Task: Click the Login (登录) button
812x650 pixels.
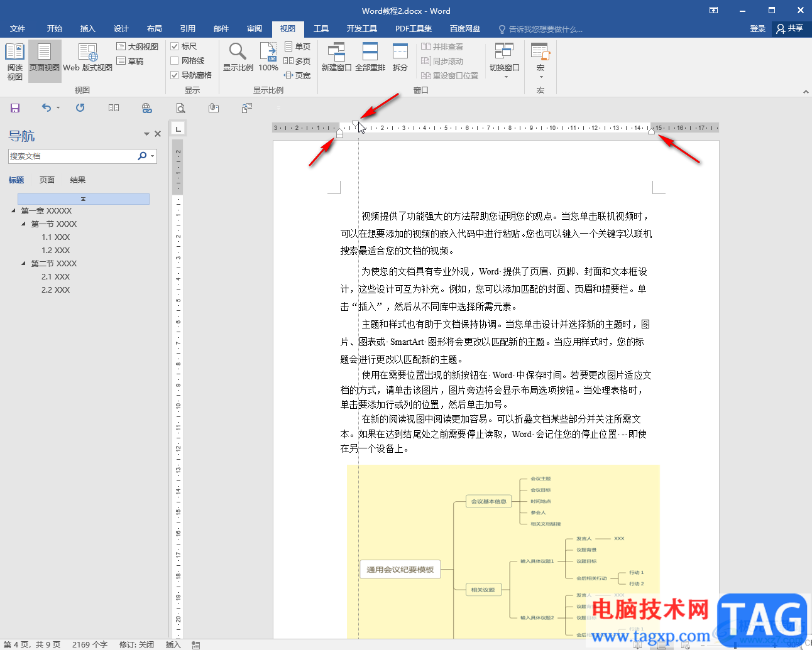Action: (x=757, y=29)
